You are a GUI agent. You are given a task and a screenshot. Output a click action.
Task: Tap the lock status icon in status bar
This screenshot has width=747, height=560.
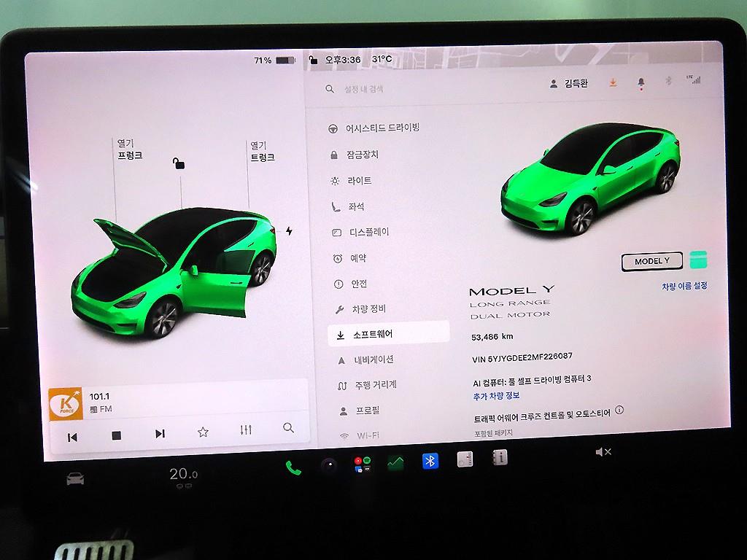pos(313,60)
